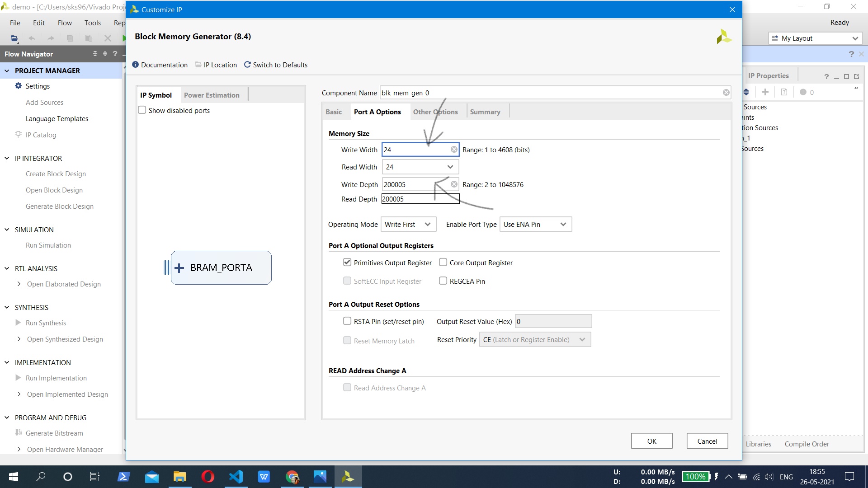Screen dimensions: 868x488
Task: Click OK to confirm IP customization
Action: click(651, 441)
